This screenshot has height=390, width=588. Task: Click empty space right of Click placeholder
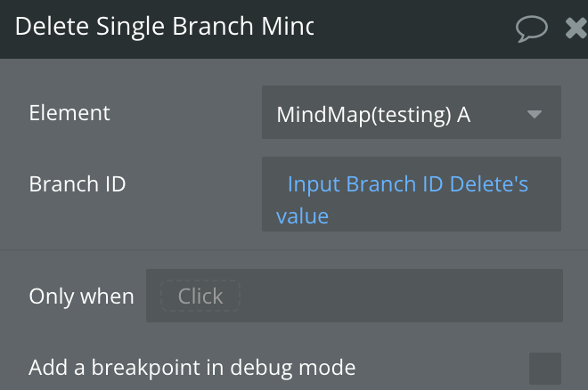point(401,296)
